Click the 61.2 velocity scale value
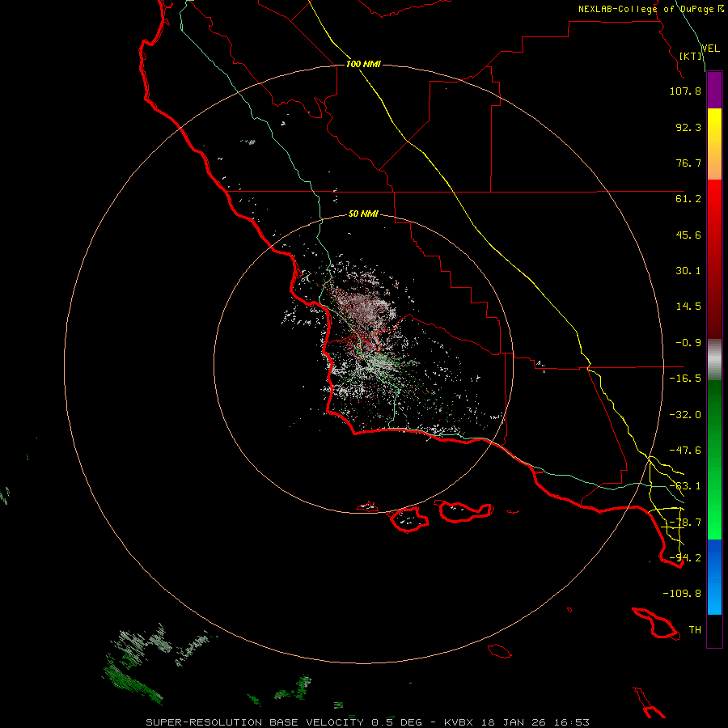This screenshot has width=728, height=728. (688, 199)
